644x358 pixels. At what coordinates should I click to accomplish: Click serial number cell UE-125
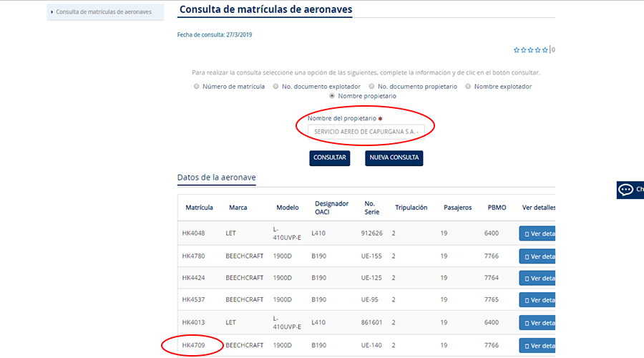click(x=371, y=278)
